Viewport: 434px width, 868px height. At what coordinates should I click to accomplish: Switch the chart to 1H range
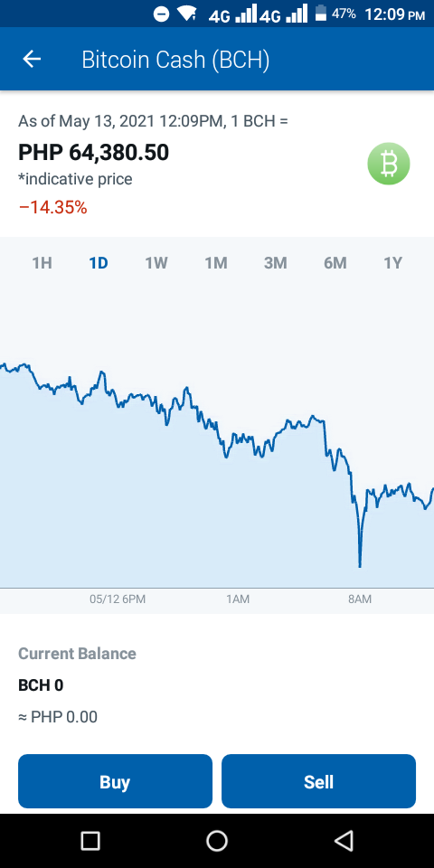[42, 263]
